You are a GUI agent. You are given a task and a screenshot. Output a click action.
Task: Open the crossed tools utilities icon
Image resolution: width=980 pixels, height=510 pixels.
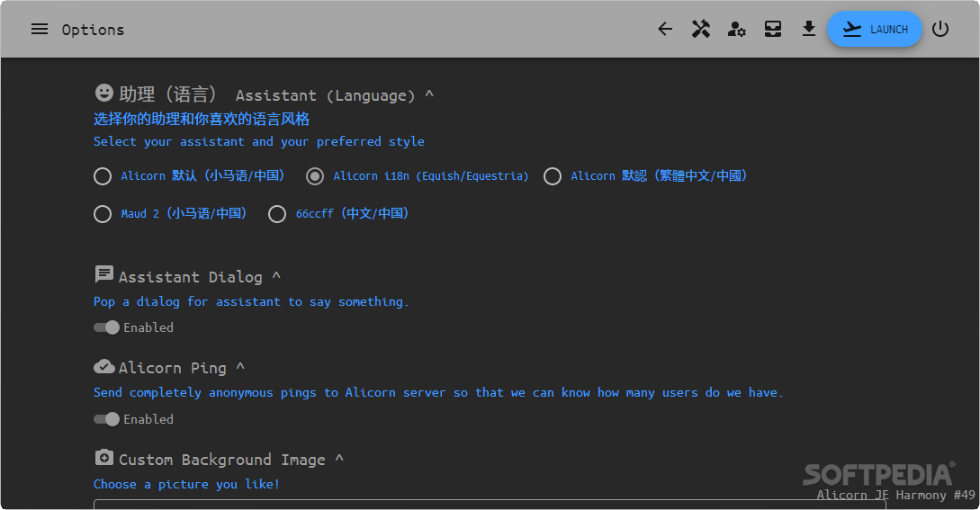point(701,29)
